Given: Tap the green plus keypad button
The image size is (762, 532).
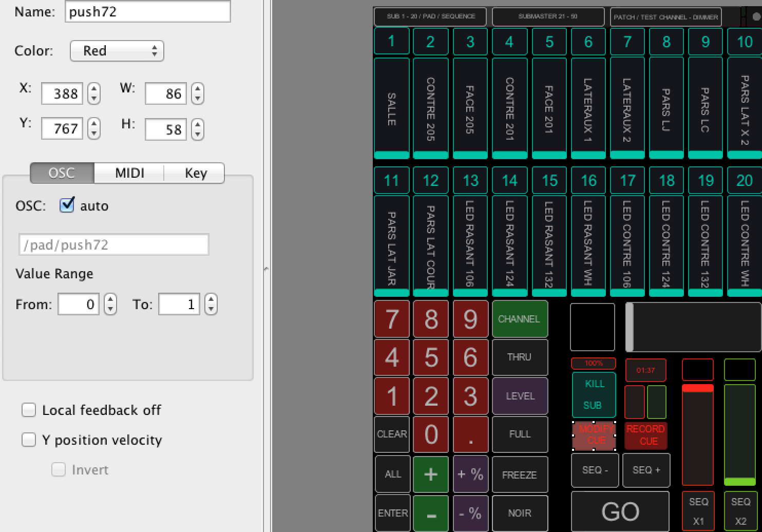Looking at the screenshot, I should [431, 474].
